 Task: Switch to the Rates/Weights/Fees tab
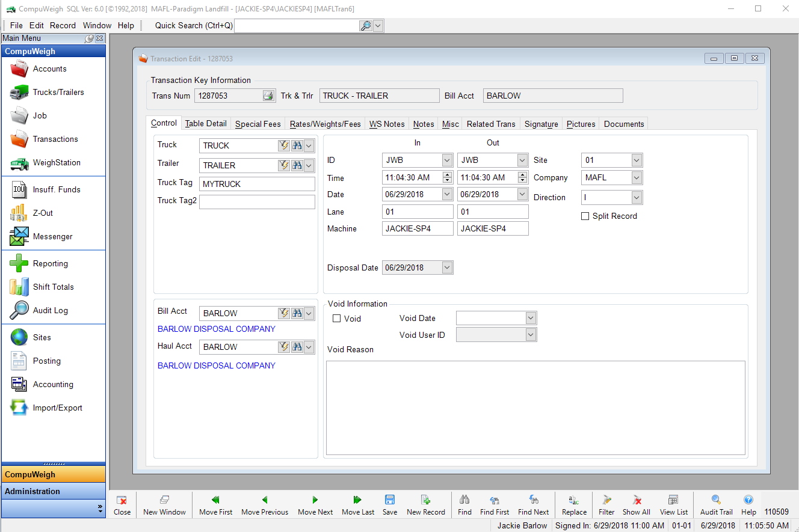coord(325,124)
